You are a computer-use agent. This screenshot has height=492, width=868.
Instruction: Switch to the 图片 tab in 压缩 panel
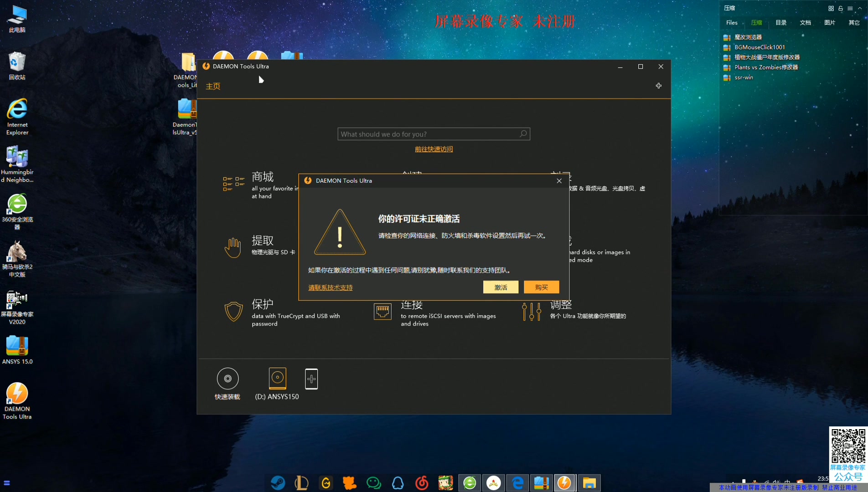[830, 23]
